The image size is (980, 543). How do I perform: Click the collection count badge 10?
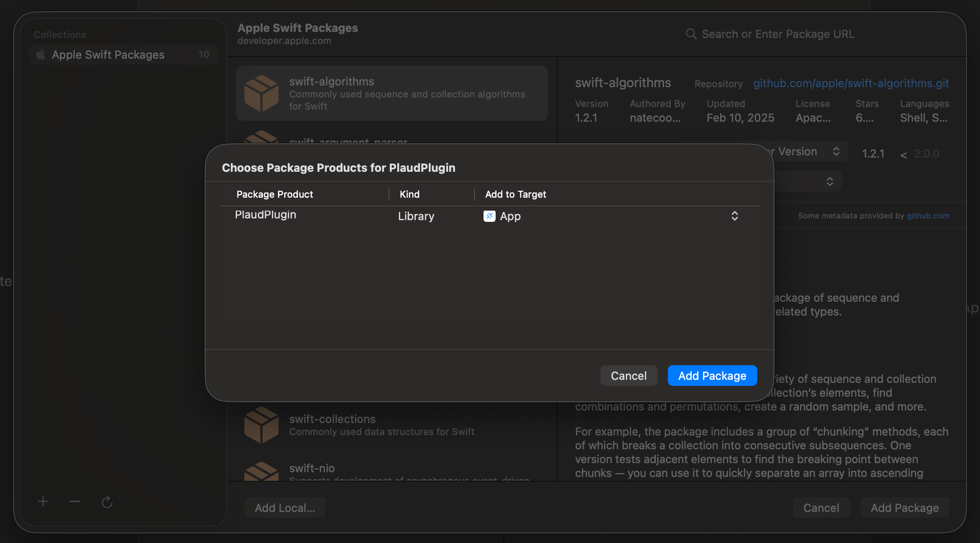click(x=204, y=55)
